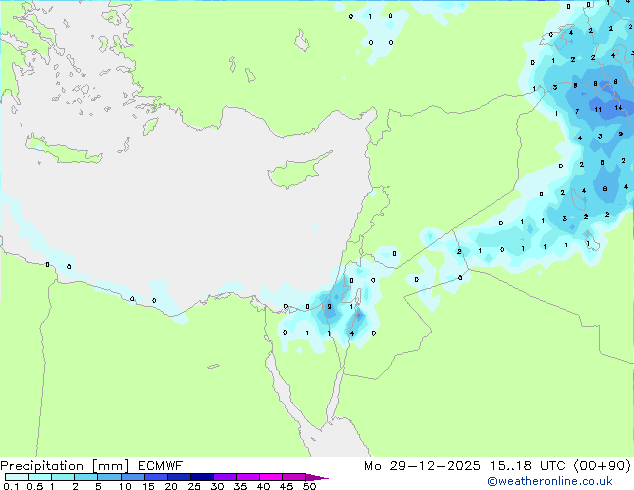Pick the 1–2 mm legend swatch
This screenshot has height=490, width=634.
tap(63, 477)
